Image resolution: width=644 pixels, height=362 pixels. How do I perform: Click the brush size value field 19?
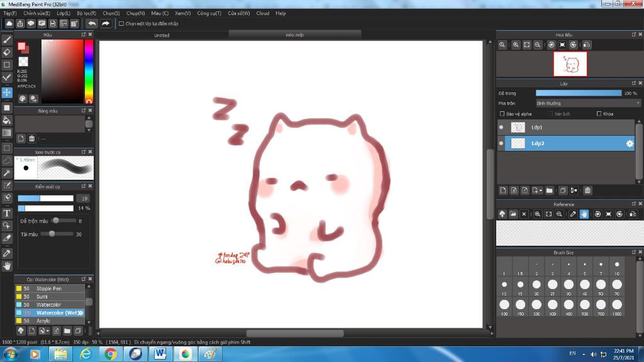(84, 199)
